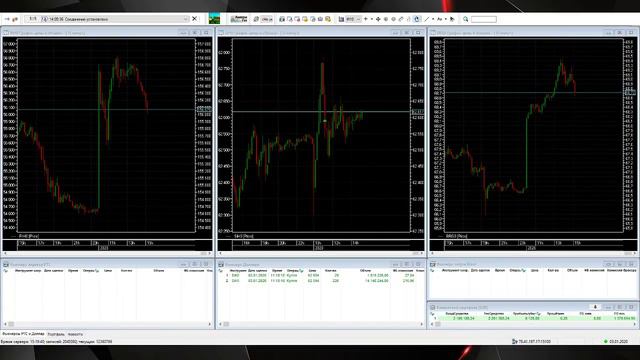Click the pointer cursor tool icon

pos(452,19)
